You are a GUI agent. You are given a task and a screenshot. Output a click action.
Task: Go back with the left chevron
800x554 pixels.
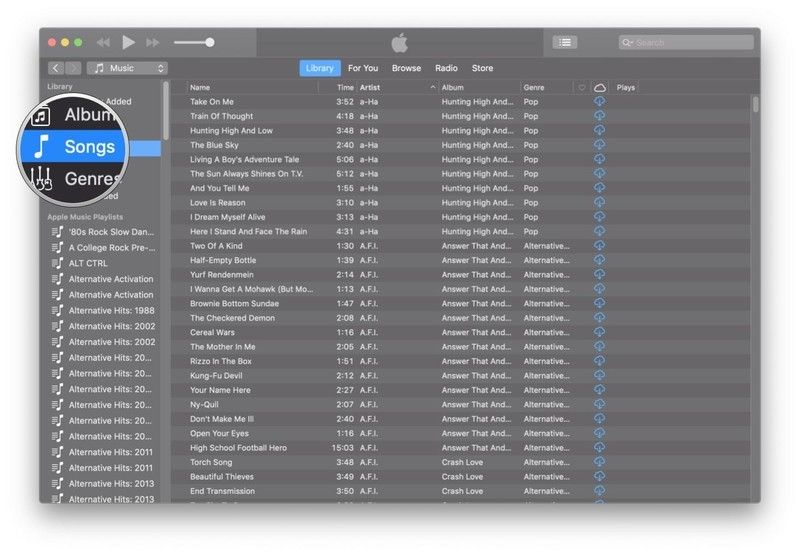pos(55,68)
